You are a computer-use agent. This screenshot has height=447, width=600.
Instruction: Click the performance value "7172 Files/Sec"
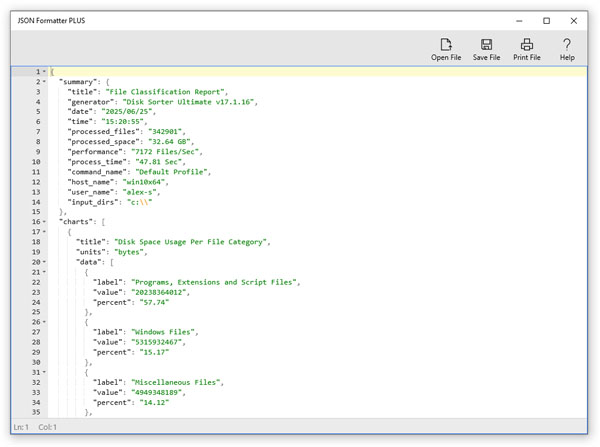click(x=165, y=152)
